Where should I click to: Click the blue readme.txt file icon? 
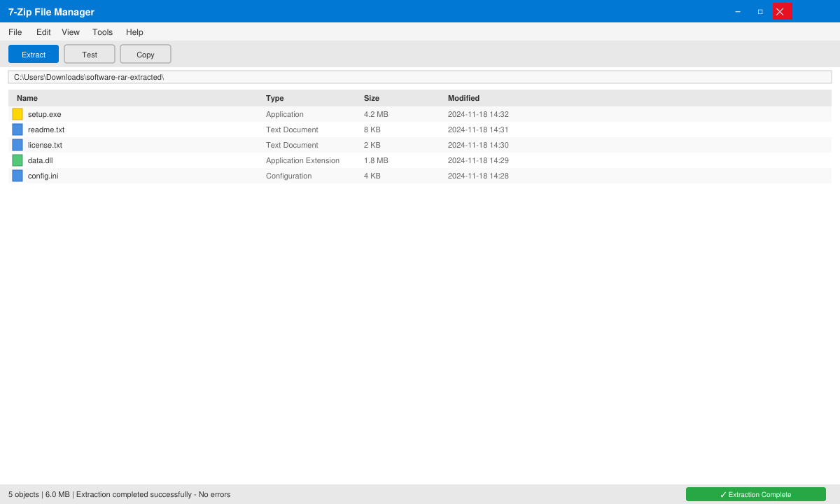click(x=17, y=129)
